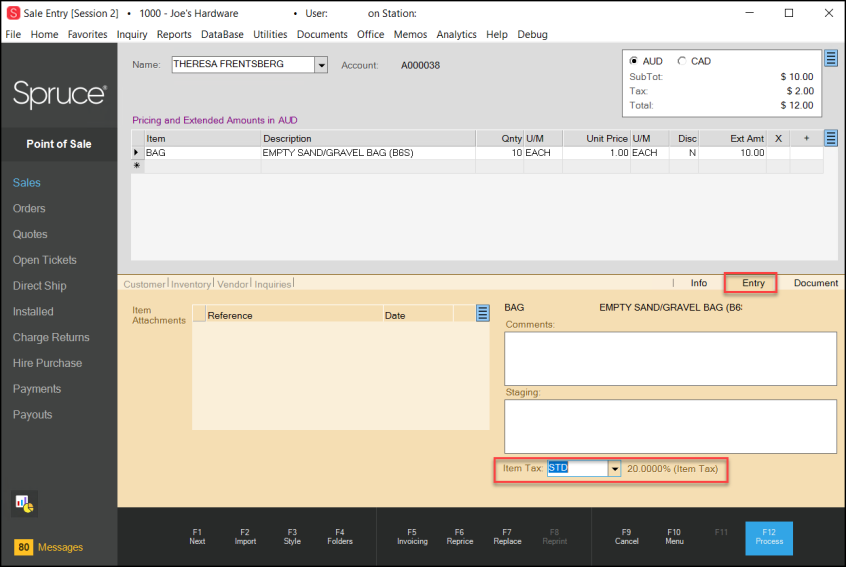Viewport: 846px width, 567px height.
Task: Open the Item Attachments list menu icon
Action: [483, 313]
